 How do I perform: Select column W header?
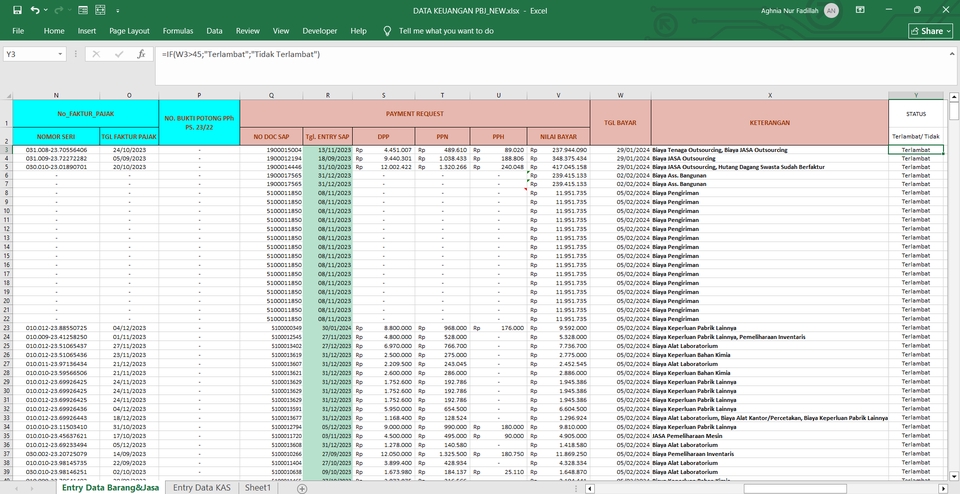pos(620,95)
